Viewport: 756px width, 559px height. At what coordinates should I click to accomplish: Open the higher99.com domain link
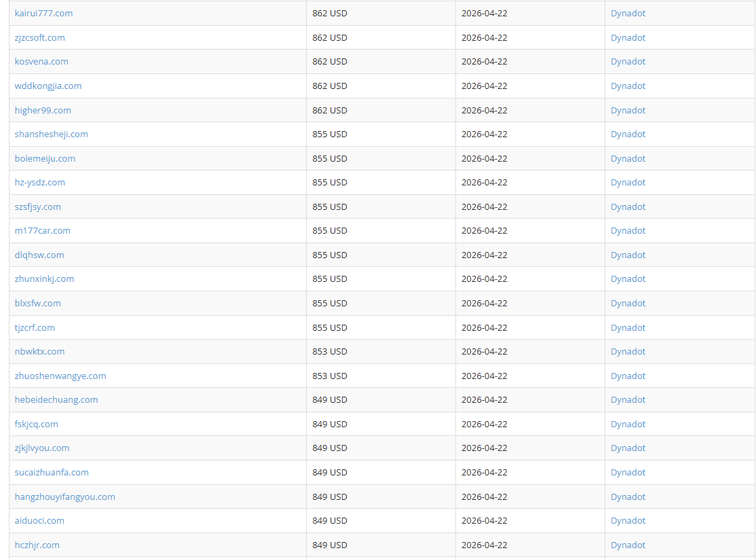coord(43,111)
